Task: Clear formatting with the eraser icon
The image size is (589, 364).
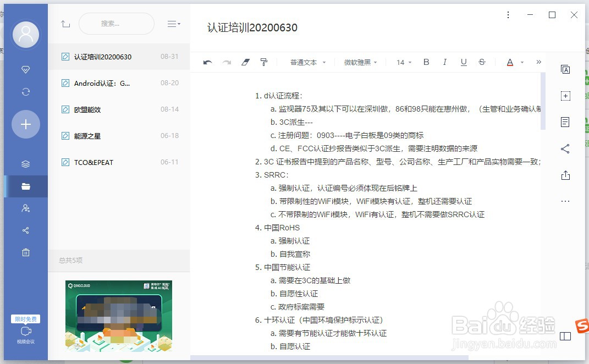Action: [246, 62]
